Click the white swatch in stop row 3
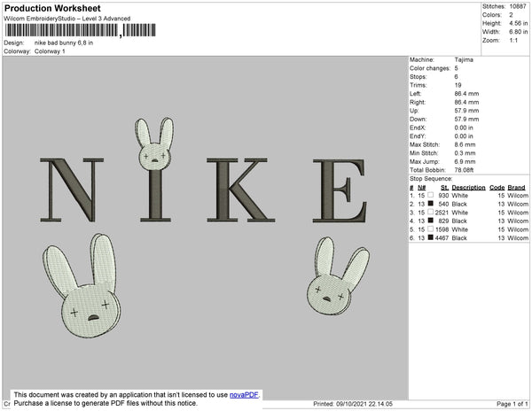Screen dimensions: 532x411 click(430, 213)
